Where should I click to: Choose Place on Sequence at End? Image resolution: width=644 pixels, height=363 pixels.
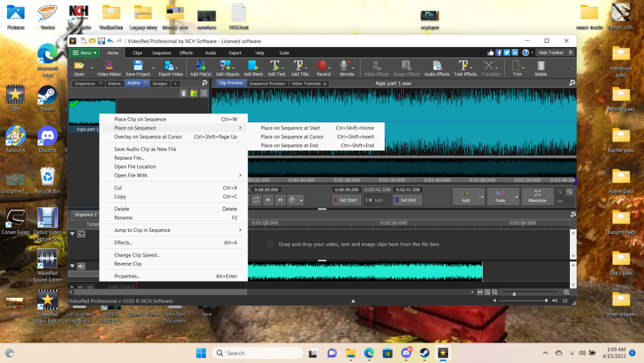(316, 145)
